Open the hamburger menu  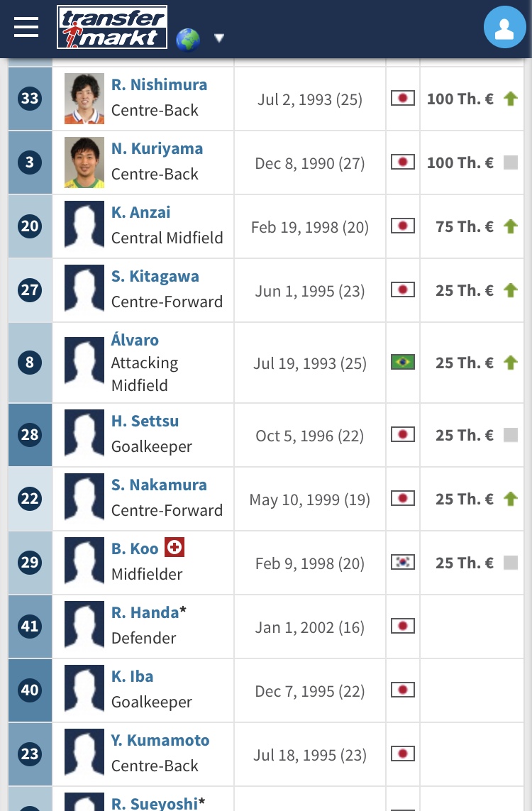26,27
